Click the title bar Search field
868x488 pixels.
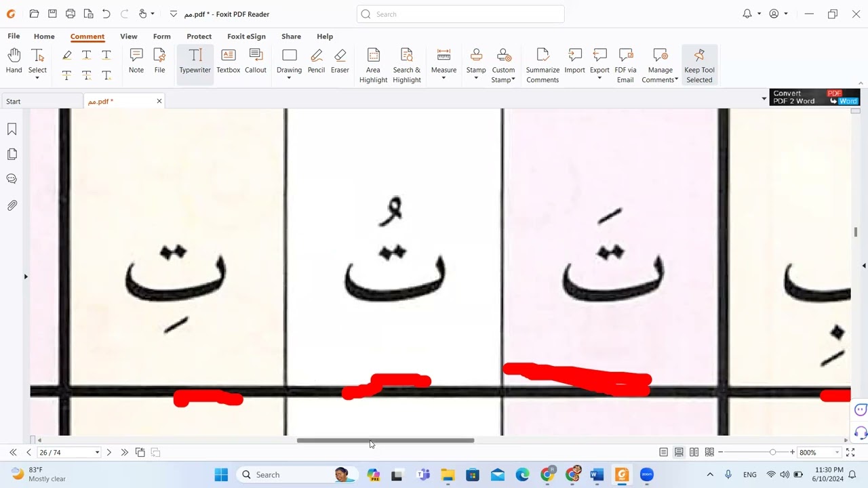460,14
